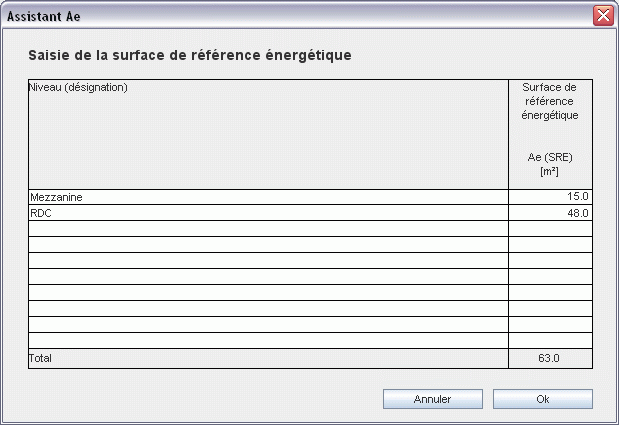619x425 pixels.
Task: Select the RDC level name cell
Action: tap(268, 213)
